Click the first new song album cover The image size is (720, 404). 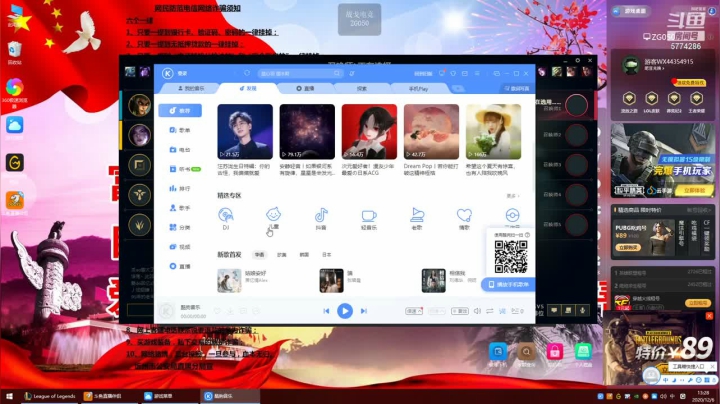coord(229,281)
